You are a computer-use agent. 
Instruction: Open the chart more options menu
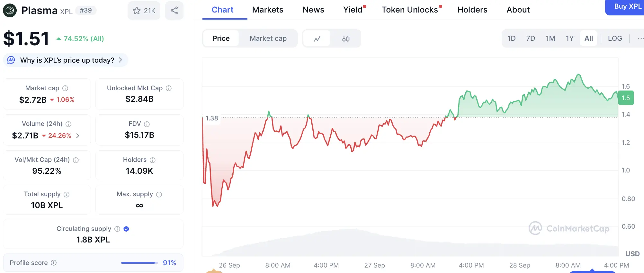click(640, 39)
